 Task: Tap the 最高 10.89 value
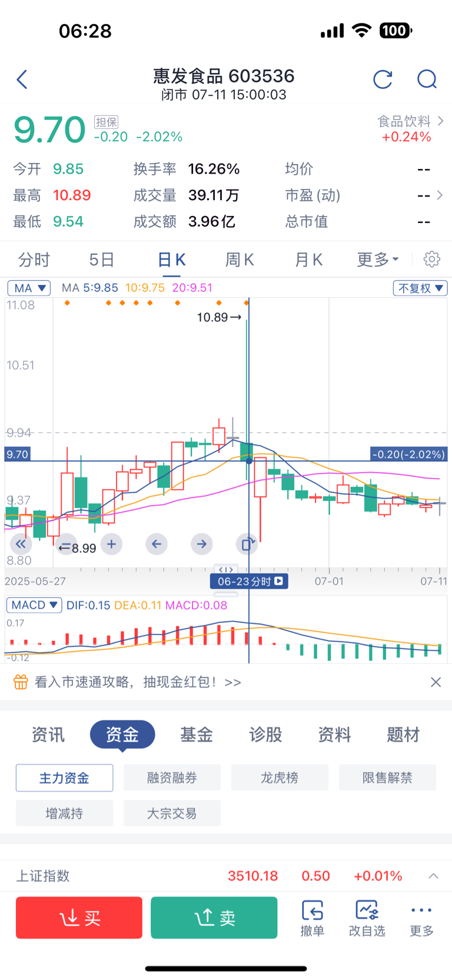[72, 195]
